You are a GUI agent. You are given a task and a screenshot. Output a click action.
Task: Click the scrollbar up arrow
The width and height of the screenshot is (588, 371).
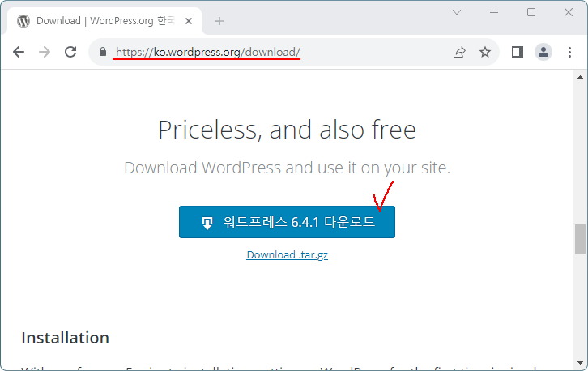580,77
